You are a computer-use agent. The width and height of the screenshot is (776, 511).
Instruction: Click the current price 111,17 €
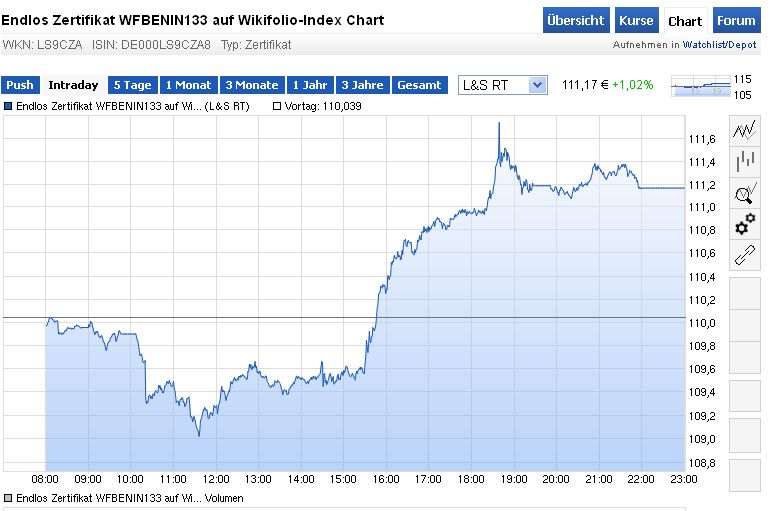click(585, 85)
